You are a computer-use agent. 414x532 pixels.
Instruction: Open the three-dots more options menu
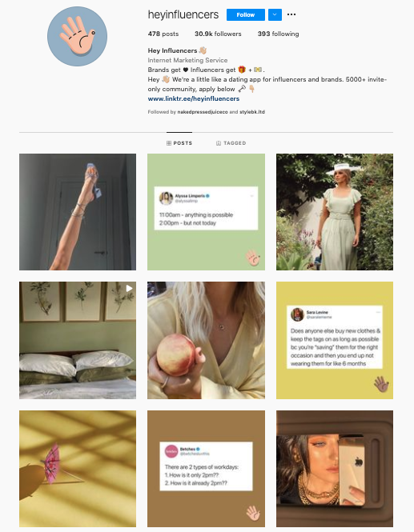point(291,14)
